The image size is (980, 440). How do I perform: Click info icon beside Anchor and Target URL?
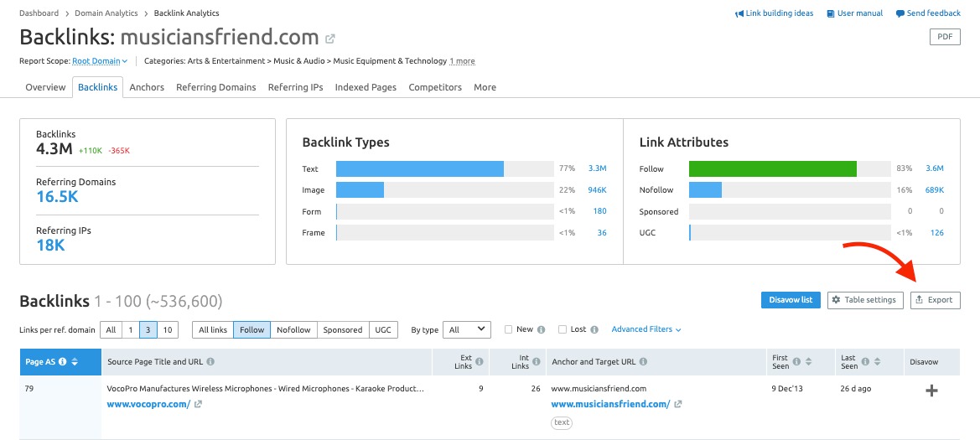[x=644, y=362]
